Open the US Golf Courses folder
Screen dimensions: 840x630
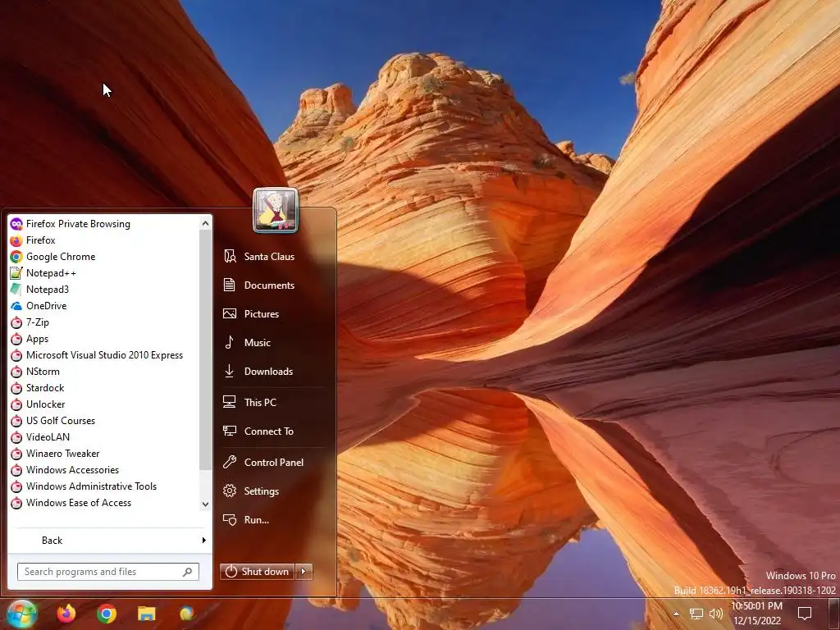103,421
